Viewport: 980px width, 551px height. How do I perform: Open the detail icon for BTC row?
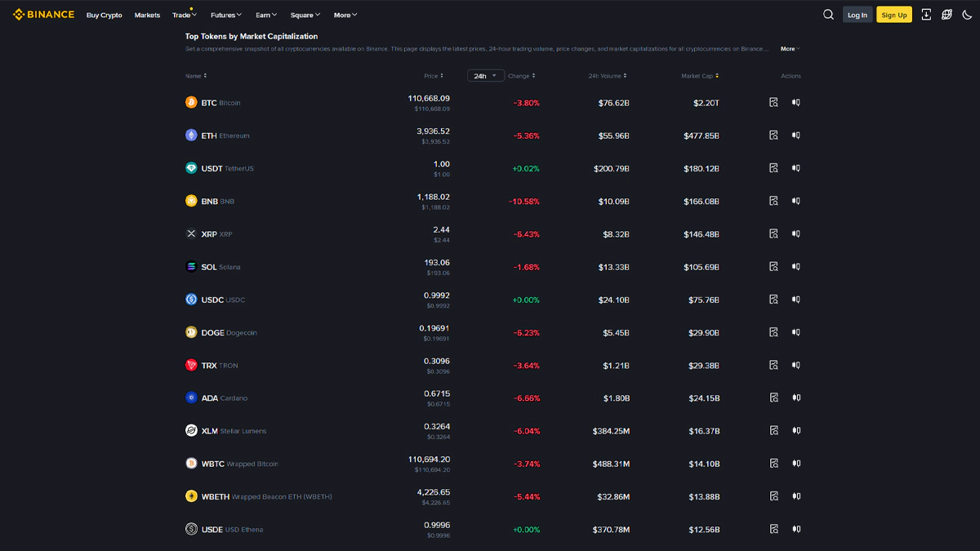773,103
